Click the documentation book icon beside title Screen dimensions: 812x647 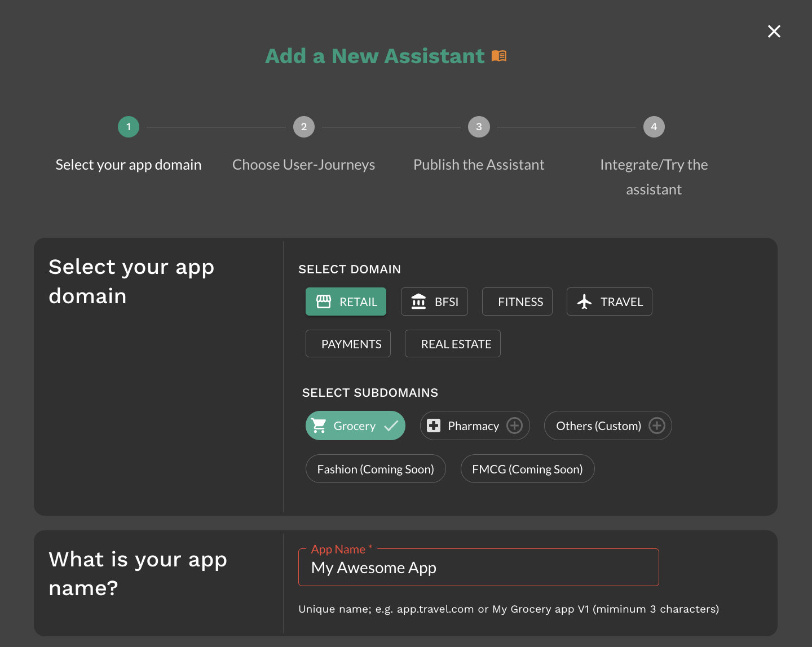[499, 56]
